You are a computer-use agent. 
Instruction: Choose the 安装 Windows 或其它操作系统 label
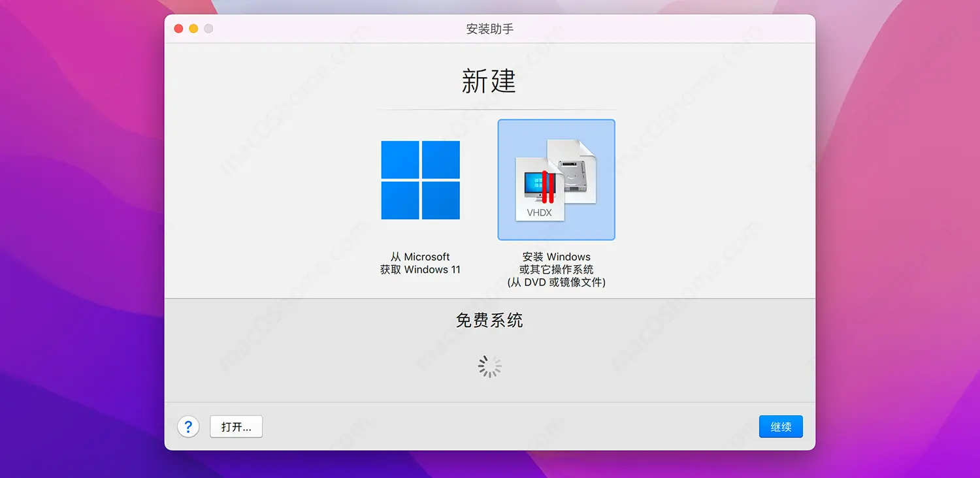click(x=556, y=263)
